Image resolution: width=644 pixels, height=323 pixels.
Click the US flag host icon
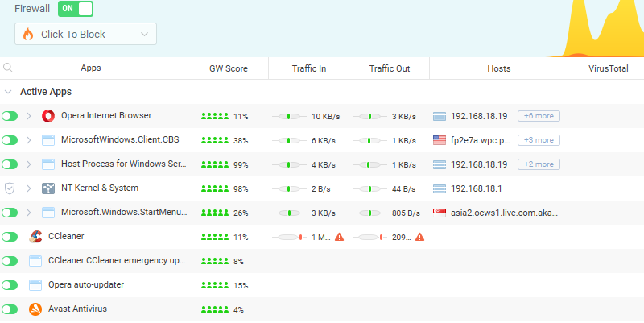click(x=439, y=140)
